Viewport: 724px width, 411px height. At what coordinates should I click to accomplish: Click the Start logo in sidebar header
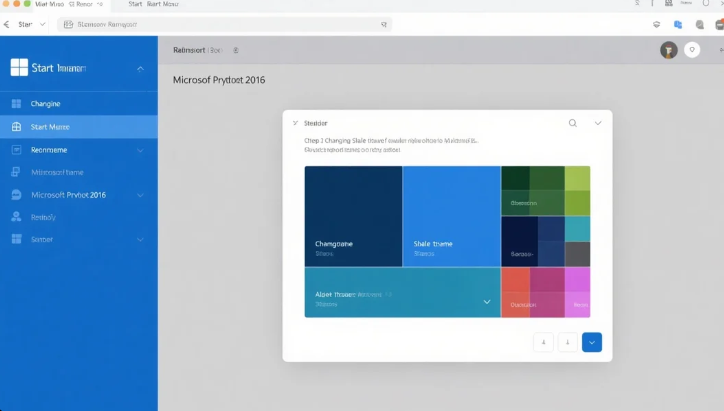pos(19,67)
